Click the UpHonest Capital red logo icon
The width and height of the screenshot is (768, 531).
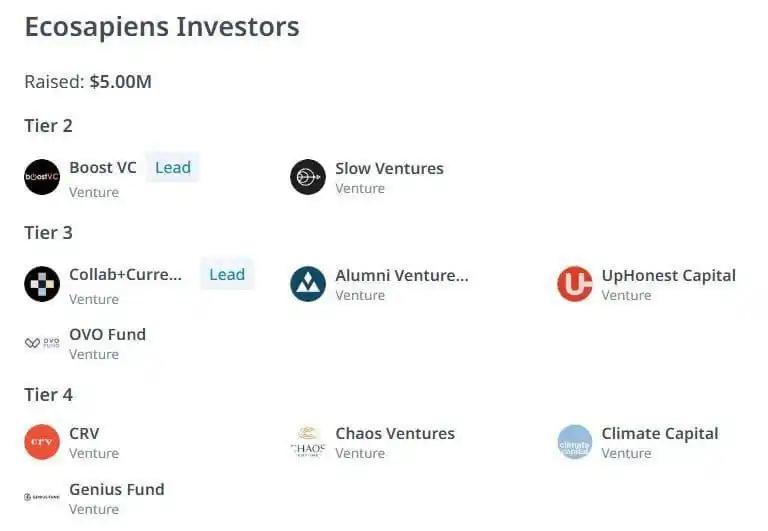tap(574, 284)
